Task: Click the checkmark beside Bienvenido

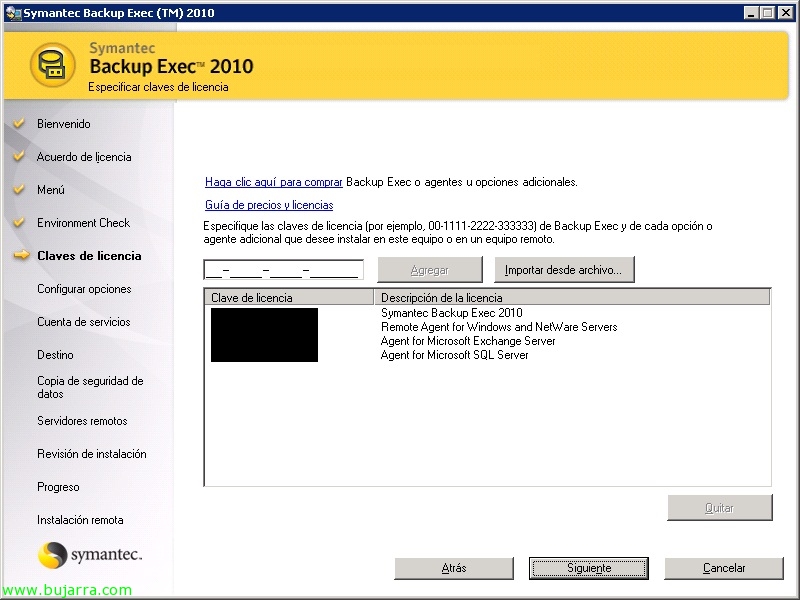Action: [19, 123]
